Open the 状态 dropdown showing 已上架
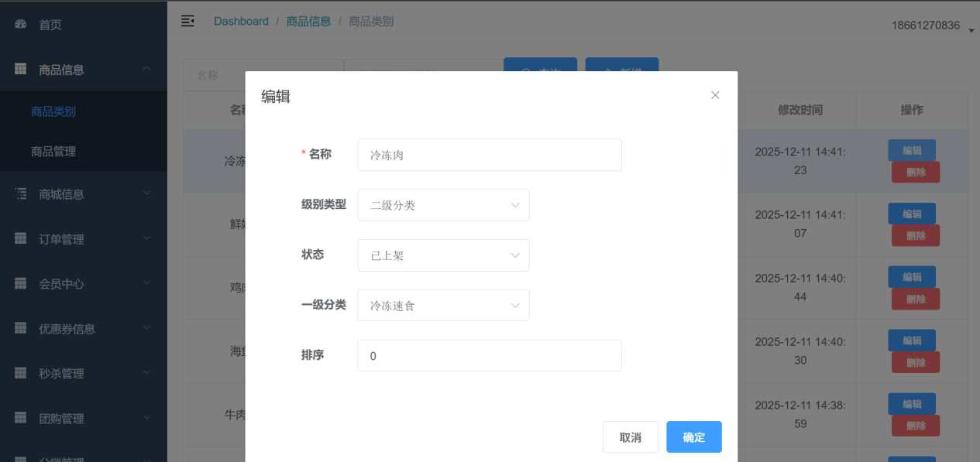The image size is (980, 462). click(443, 255)
